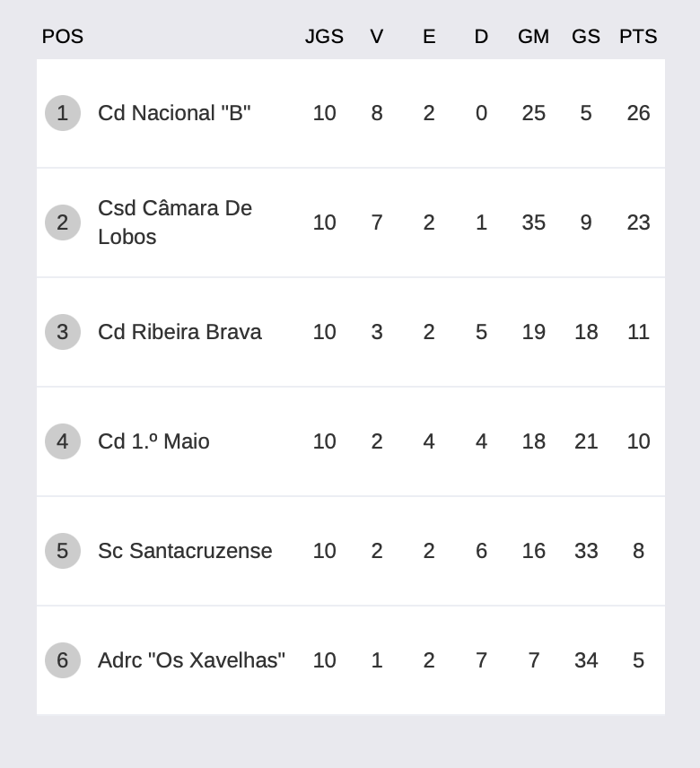Click the position 5 circle badge
Viewport: 700px width, 768px height.
62,551
